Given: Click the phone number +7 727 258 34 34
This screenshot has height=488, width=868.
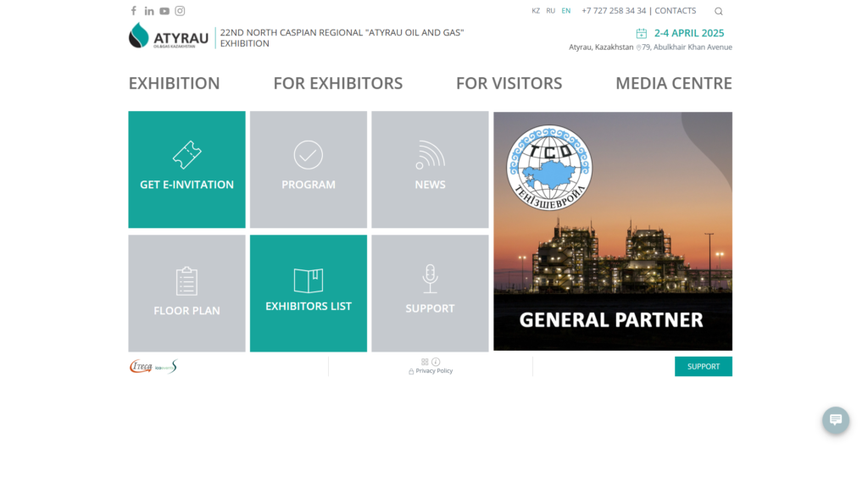Looking at the screenshot, I should [614, 10].
